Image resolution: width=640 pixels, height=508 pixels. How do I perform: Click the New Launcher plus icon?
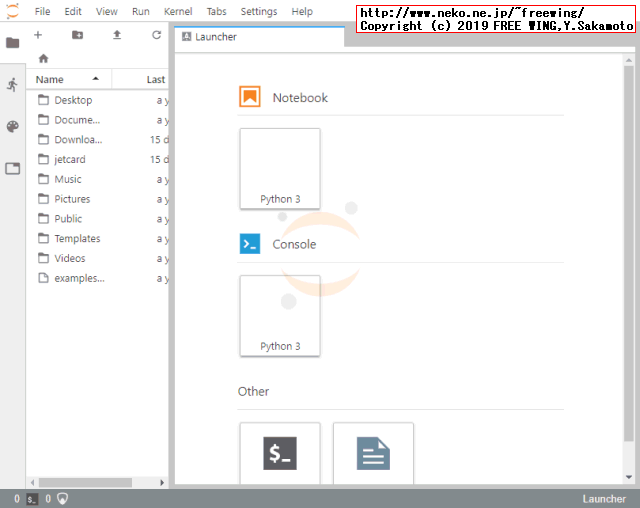pyautogui.click(x=38, y=35)
